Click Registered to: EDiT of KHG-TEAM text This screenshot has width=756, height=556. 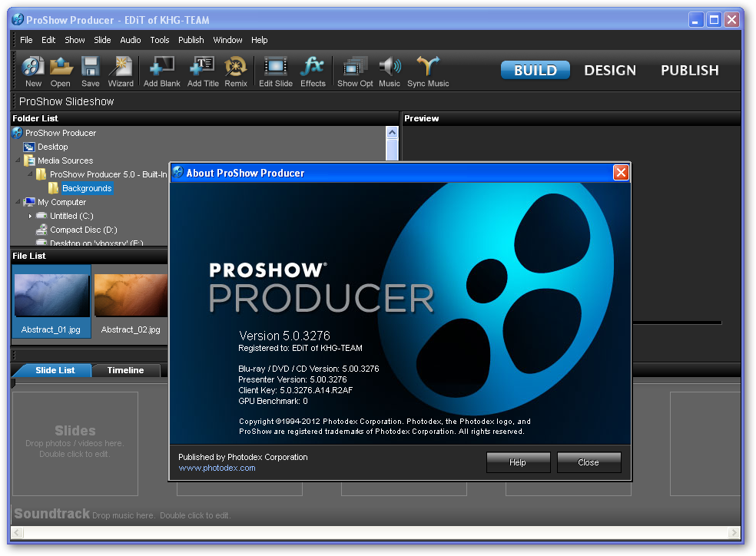coord(300,348)
